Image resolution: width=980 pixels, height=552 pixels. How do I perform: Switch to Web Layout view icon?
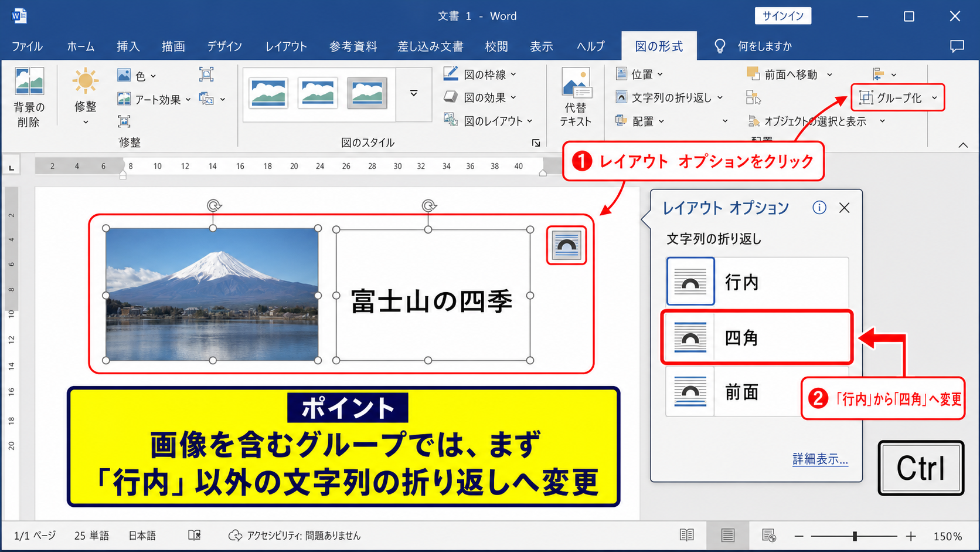tap(768, 534)
